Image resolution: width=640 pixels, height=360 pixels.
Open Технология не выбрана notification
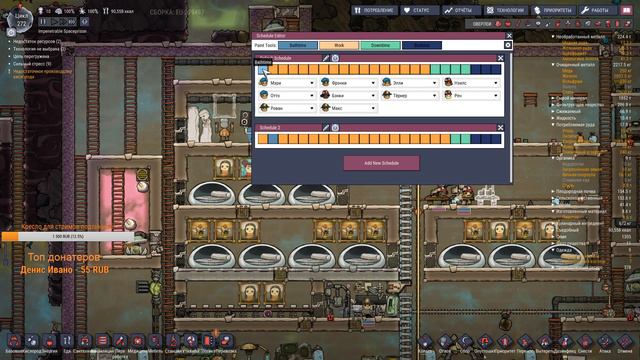pos(39,49)
